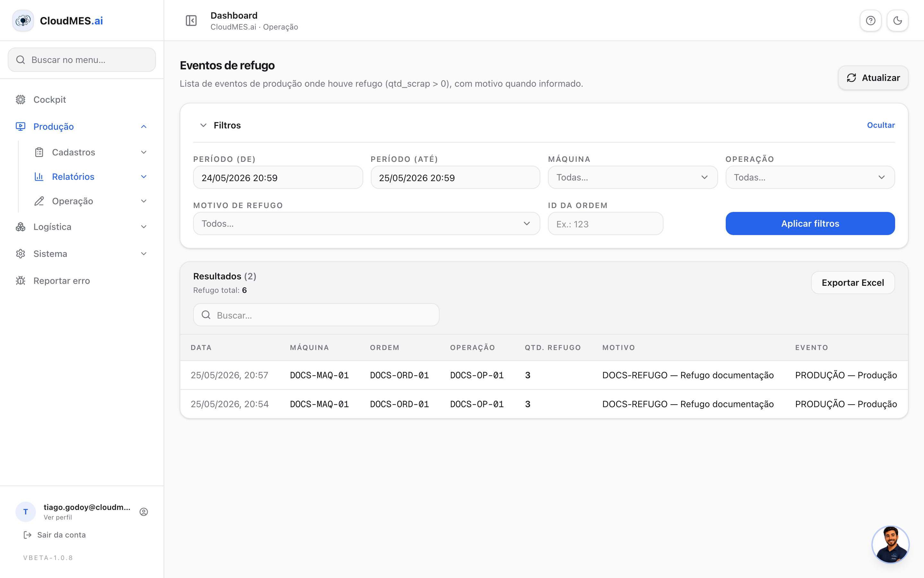Open the Cockpit menu item
This screenshot has width=924, height=578.
[82, 100]
